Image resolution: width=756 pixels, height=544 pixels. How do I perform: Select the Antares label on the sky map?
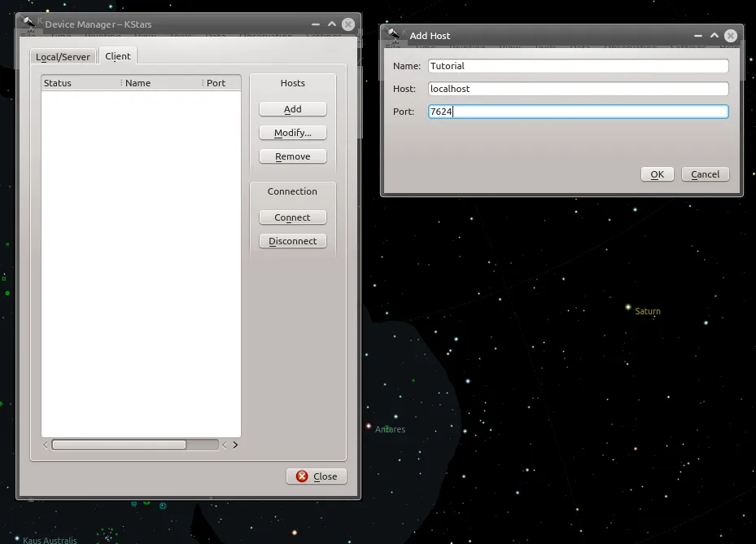(x=390, y=429)
